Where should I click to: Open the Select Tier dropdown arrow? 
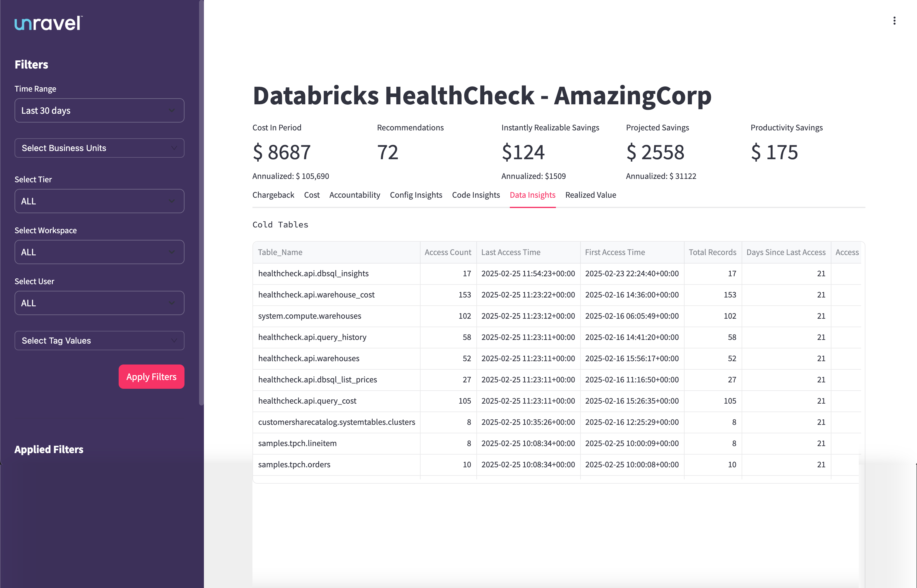[x=171, y=201]
